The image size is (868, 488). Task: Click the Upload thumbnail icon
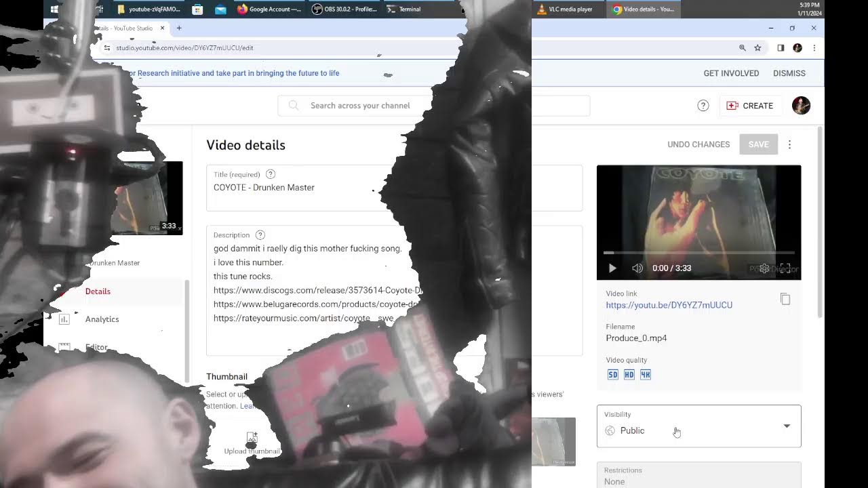click(252, 438)
